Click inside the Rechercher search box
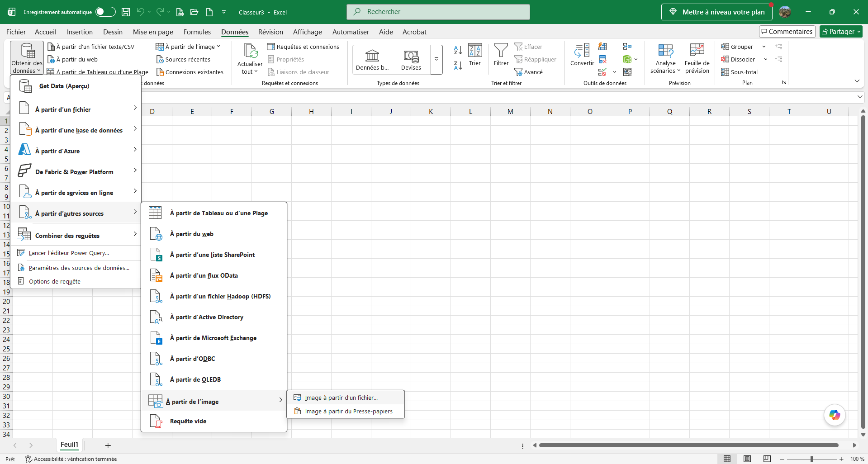Image resolution: width=868 pixels, height=464 pixels. (x=438, y=12)
